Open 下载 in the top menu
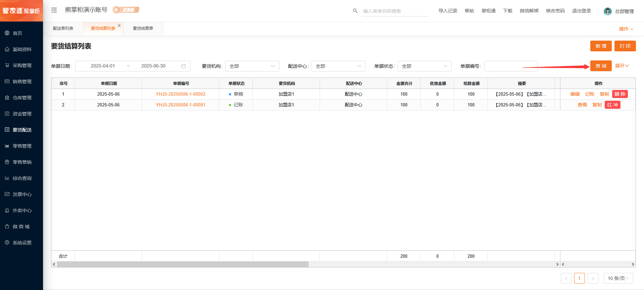 pyautogui.click(x=508, y=11)
